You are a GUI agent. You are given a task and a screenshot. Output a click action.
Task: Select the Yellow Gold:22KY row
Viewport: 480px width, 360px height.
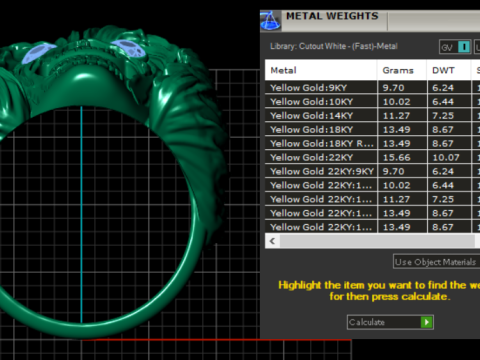coord(372,157)
